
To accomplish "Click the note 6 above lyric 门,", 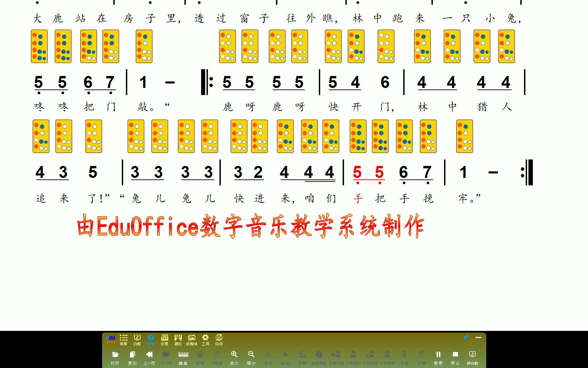I will click(385, 82).
